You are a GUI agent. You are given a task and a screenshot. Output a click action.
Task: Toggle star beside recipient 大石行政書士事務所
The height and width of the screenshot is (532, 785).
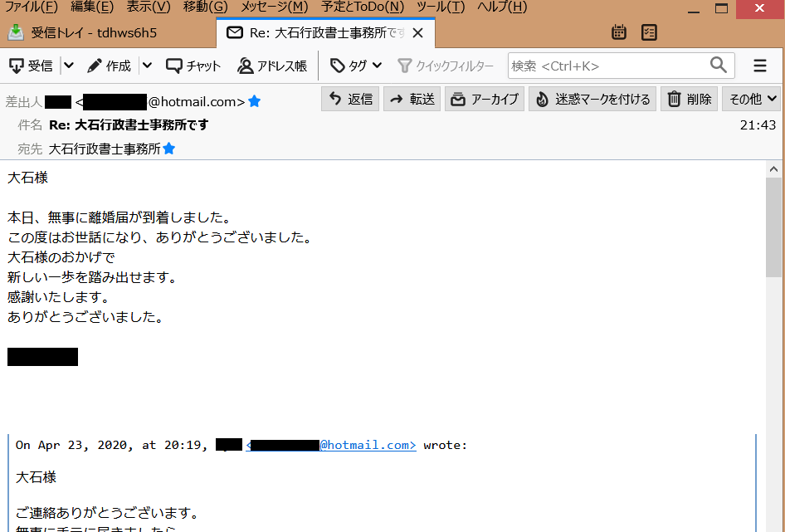(169, 149)
